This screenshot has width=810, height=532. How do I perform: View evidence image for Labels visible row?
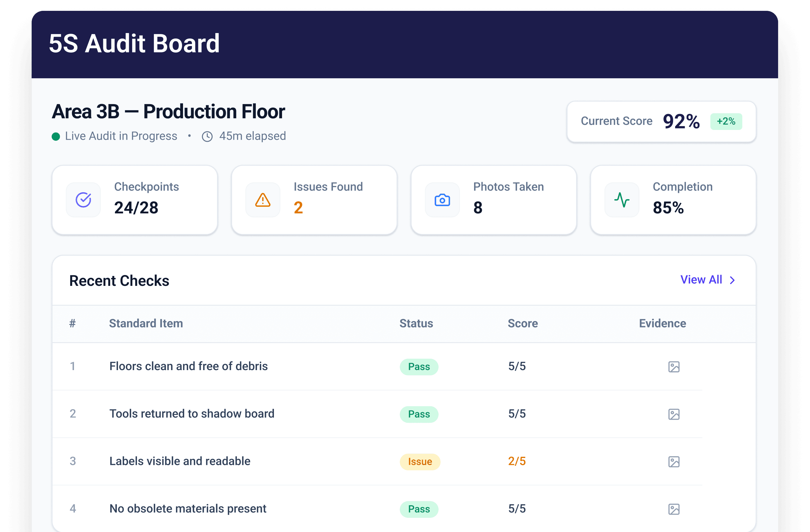coord(674,462)
